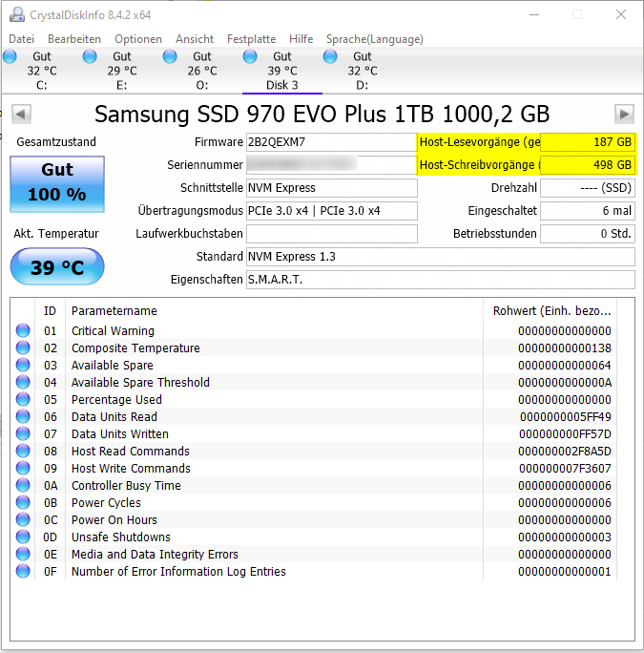
Task: Click the ID column header
Action: (x=50, y=310)
